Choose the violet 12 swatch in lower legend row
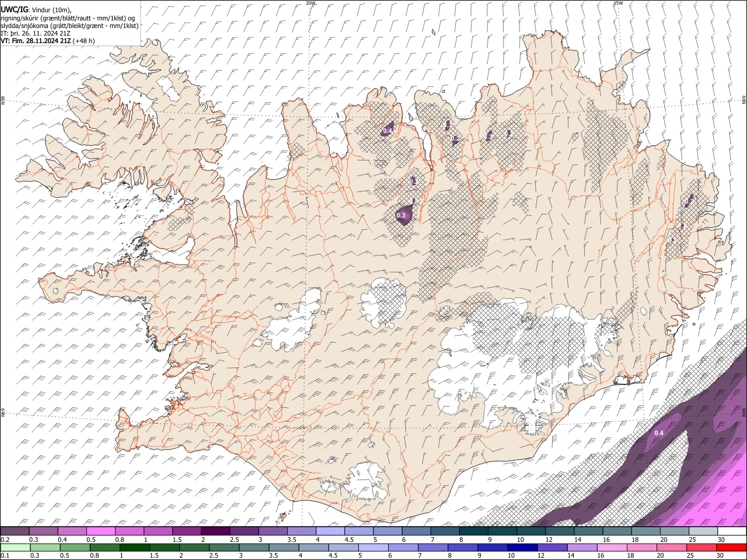 (x=552, y=547)
